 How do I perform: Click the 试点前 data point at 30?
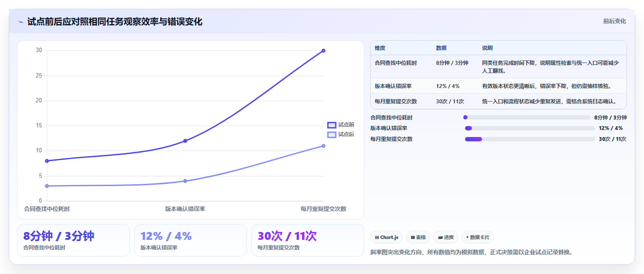324,51
